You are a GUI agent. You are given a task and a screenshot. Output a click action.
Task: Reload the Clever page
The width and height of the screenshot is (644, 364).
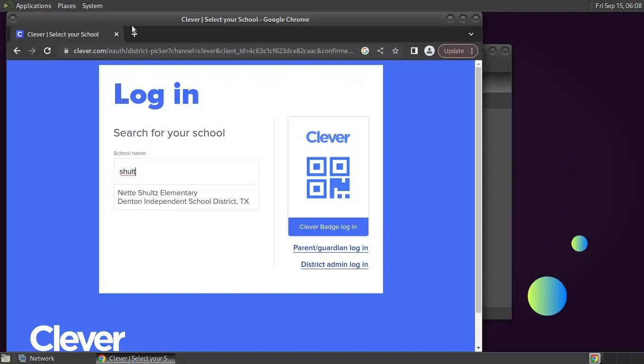(47, 51)
